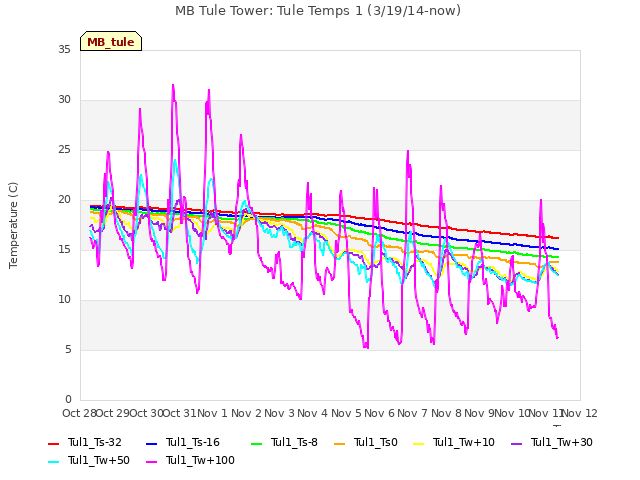Viewport: 640px width, 480px height.
Task: Click the magenta Tul1_Tw+100 color swatch
Action: point(151,461)
